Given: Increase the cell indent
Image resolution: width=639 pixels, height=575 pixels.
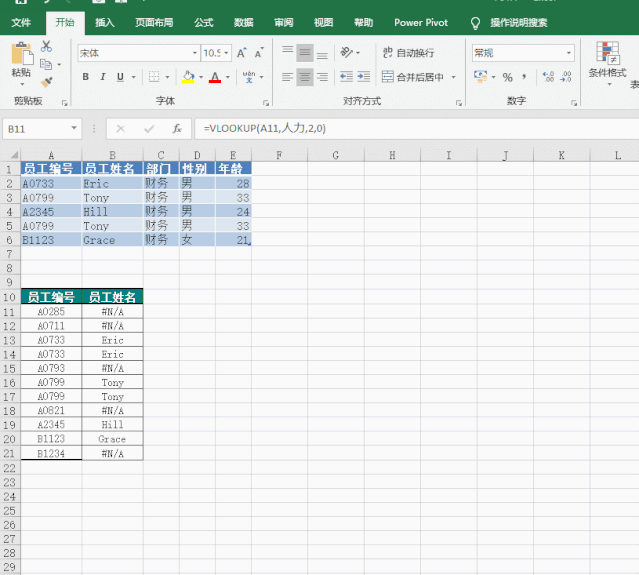Looking at the screenshot, I should 364,77.
